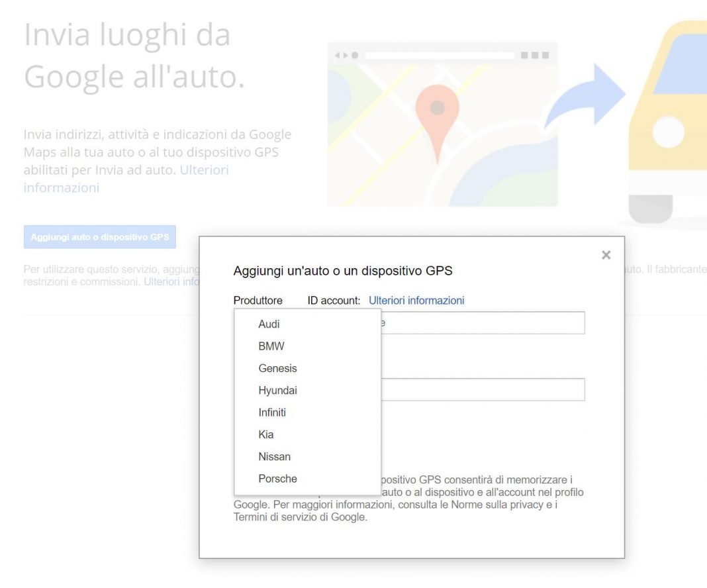Select Hyundai option
This screenshot has width=707, height=588.
coord(308,391)
